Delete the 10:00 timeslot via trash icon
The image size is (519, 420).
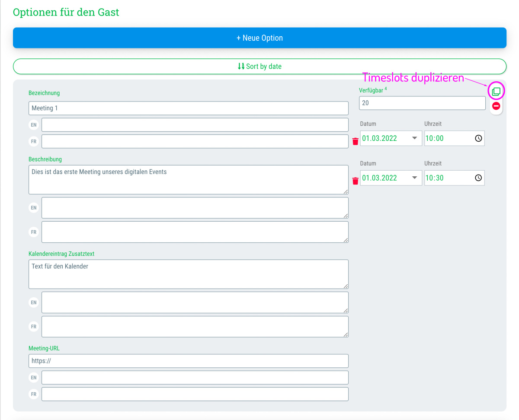pyautogui.click(x=356, y=141)
